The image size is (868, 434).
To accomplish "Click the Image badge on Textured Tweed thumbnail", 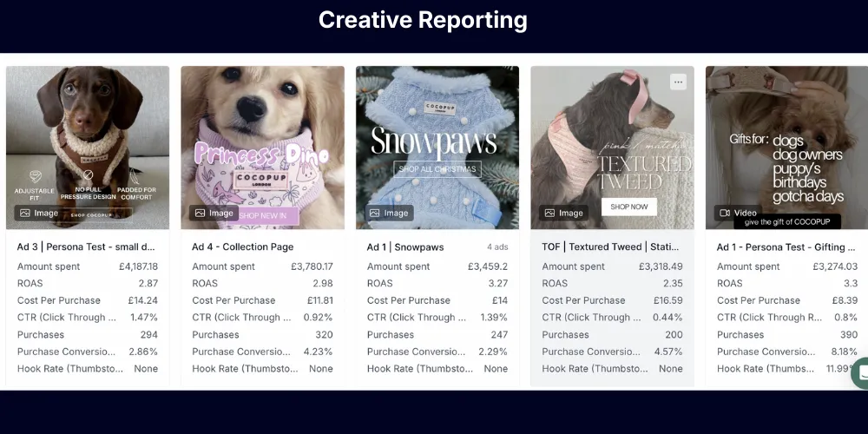I will (x=563, y=214).
